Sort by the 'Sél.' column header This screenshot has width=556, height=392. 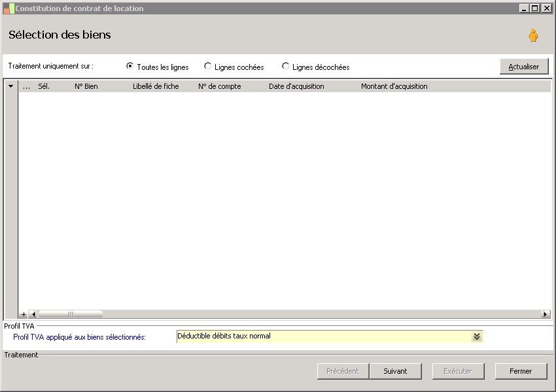pyautogui.click(x=44, y=86)
